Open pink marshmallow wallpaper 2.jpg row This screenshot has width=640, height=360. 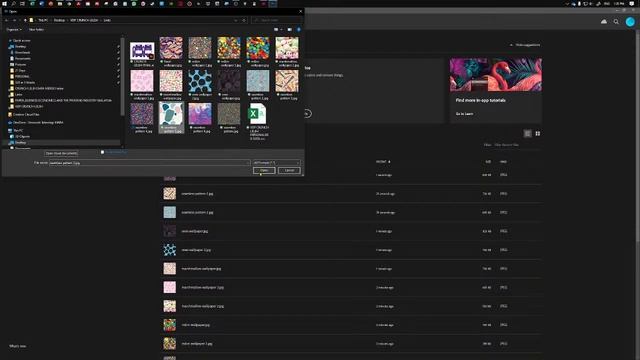[351, 287]
